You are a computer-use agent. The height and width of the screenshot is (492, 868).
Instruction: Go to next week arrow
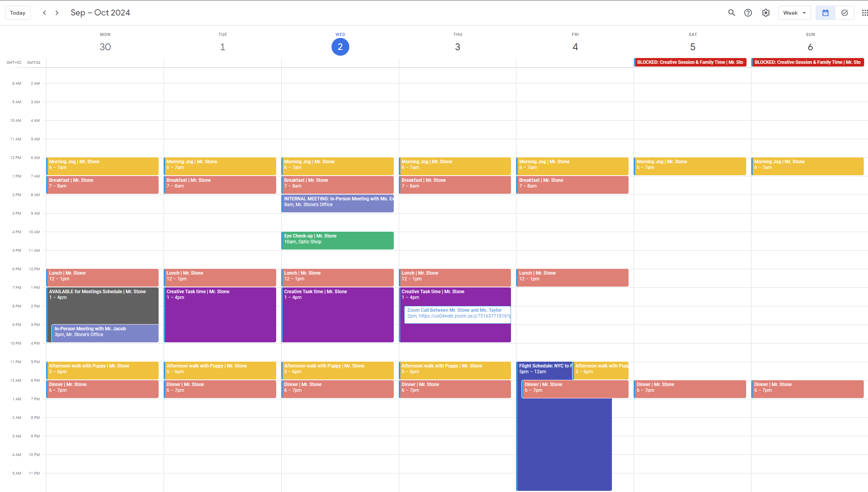(x=57, y=13)
